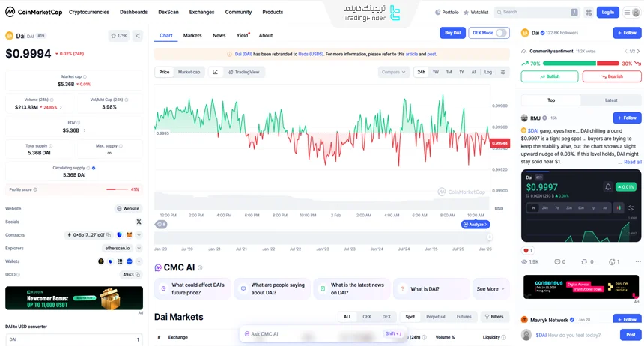Expand the Explorers dropdown chevron

(139, 248)
